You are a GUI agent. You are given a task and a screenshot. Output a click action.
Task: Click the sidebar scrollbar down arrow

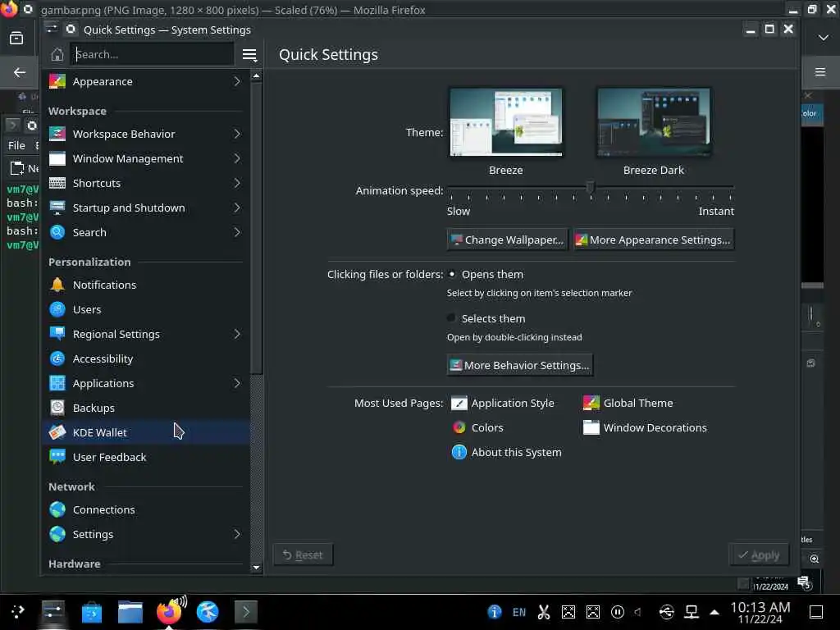point(256,568)
